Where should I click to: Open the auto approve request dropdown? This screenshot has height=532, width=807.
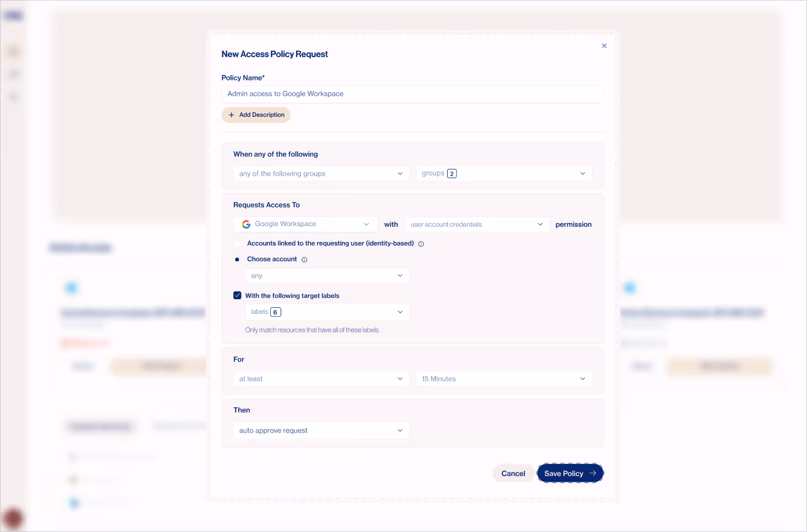[321, 431]
